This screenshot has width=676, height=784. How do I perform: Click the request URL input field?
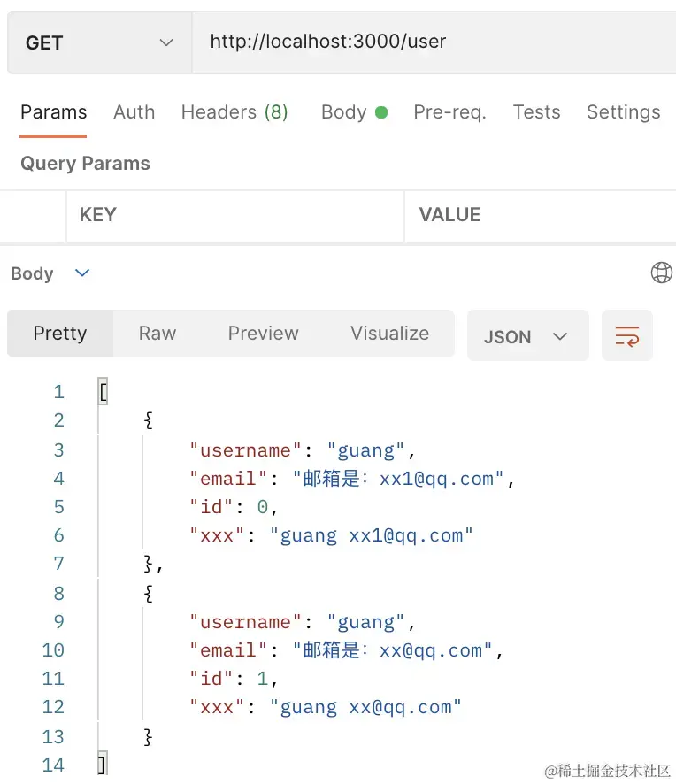pos(434,42)
